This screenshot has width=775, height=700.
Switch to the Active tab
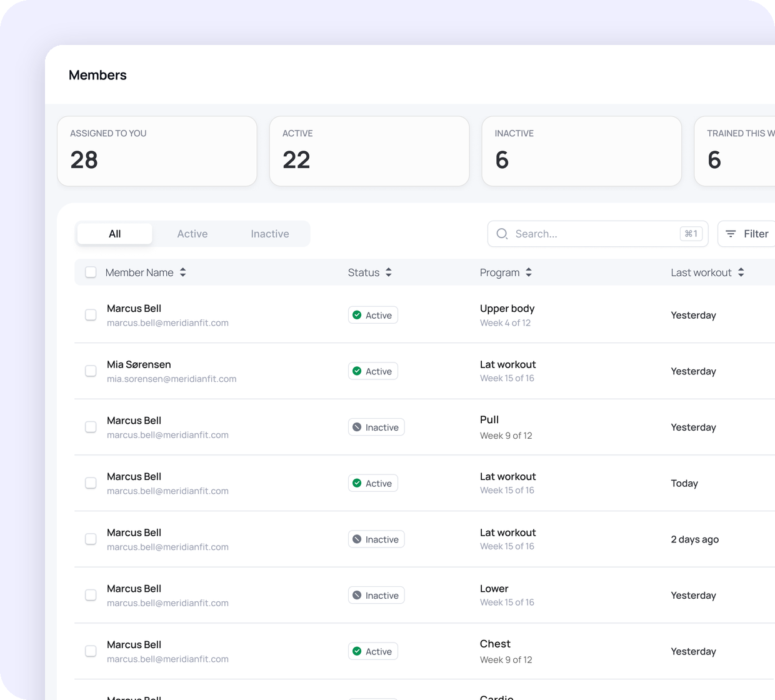point(192,234)
